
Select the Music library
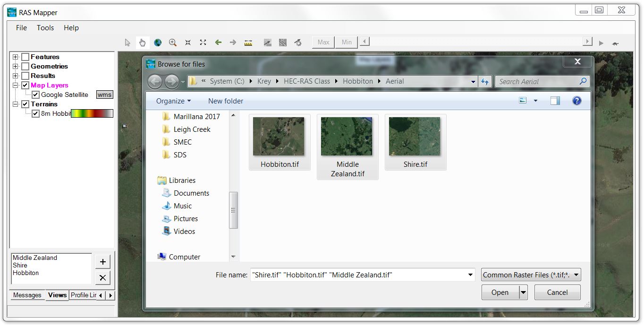[177, 206]
